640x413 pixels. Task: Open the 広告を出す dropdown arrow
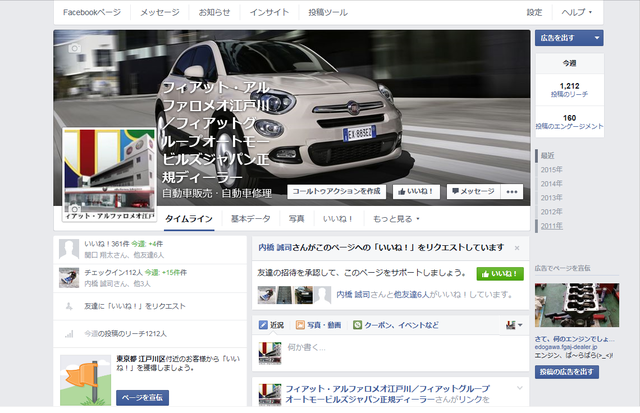[597, 38]
